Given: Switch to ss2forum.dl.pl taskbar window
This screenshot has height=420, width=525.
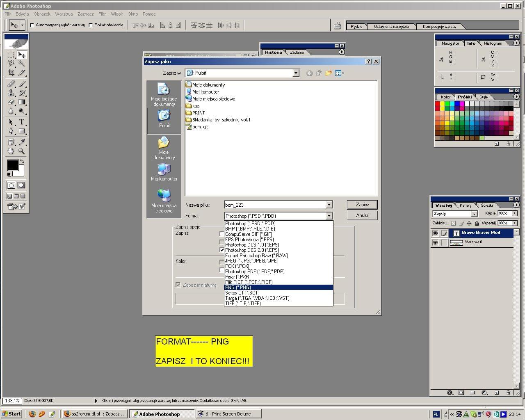Looking at the screenshot, I should tap(95, 414).
